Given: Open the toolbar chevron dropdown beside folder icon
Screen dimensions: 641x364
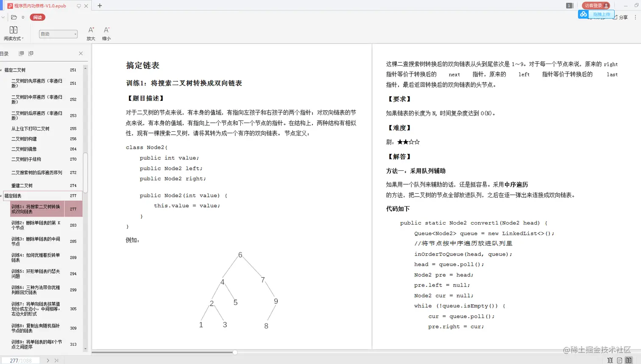Looking at the screenshot, I should click(x=23, y=17).
